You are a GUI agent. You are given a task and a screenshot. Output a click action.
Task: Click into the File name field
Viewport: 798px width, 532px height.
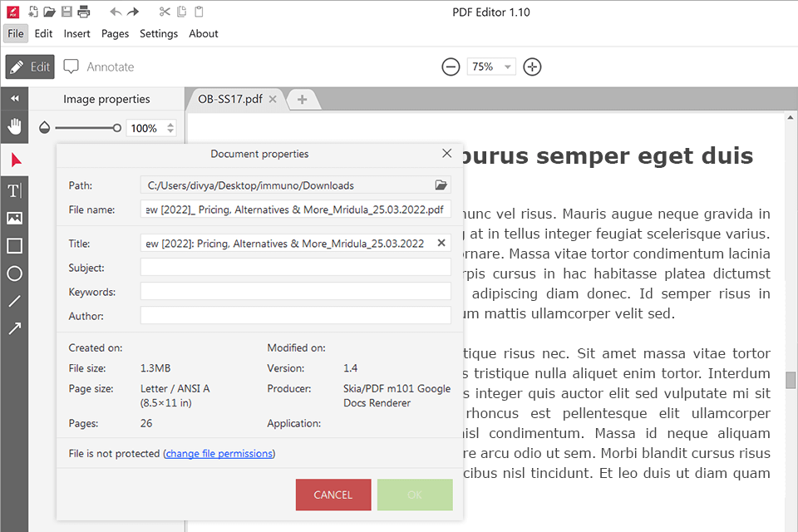point(296,209)
